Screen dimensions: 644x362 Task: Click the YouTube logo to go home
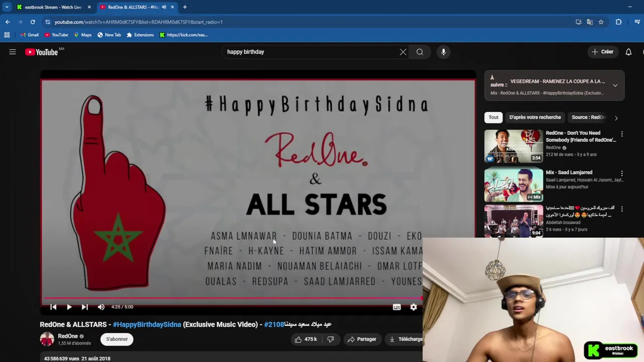coord(41,52)
